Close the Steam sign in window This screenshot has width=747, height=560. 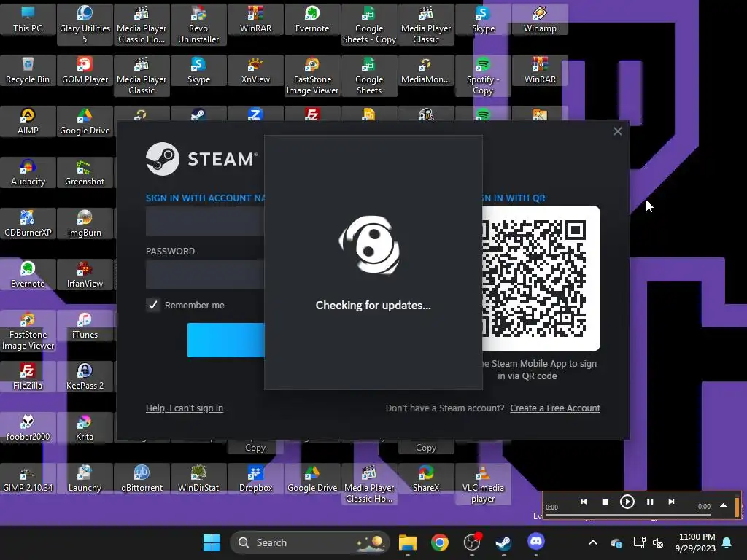pyautogui.click(x=617, y=131)
